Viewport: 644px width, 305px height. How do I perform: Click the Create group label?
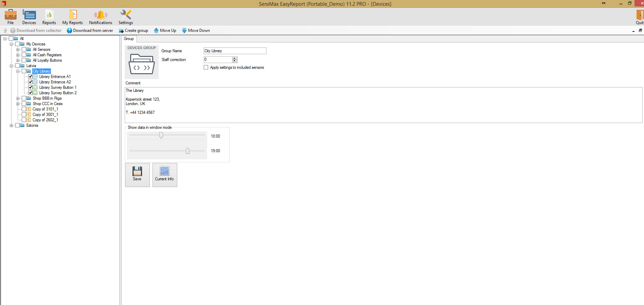tap(136, 30)
